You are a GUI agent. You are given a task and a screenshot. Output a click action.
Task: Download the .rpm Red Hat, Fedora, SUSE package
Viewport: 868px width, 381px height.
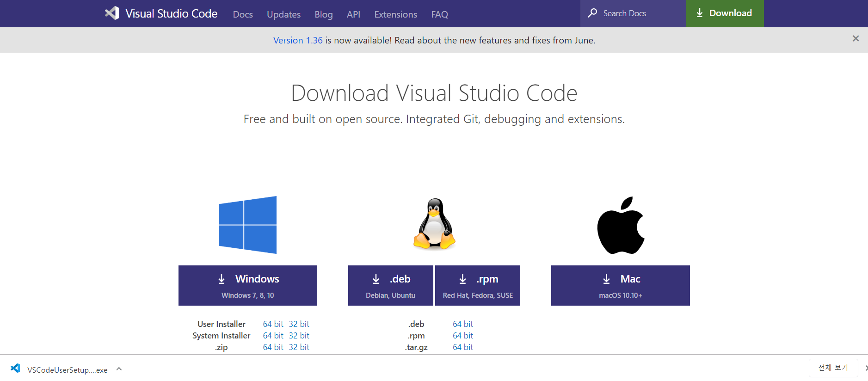478,285
